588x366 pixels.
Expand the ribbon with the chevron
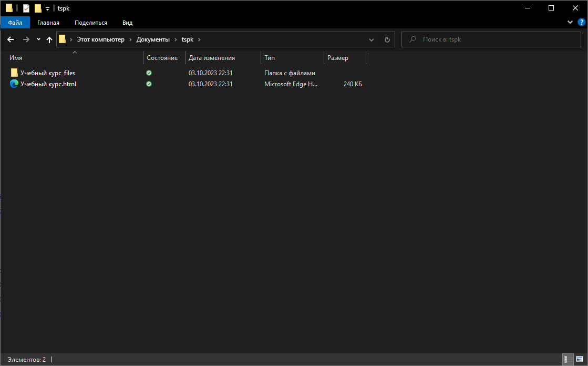(x=571, y=23)
